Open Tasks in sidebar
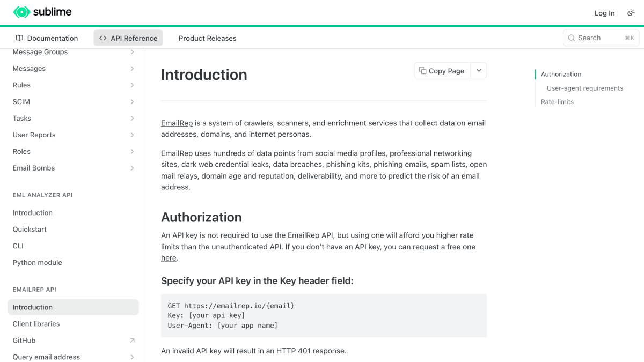644x362 pixels. point(73,119)
